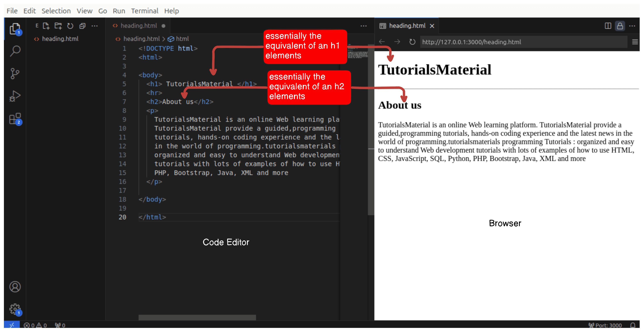Click the </body> closing tag line

[152, 199]
